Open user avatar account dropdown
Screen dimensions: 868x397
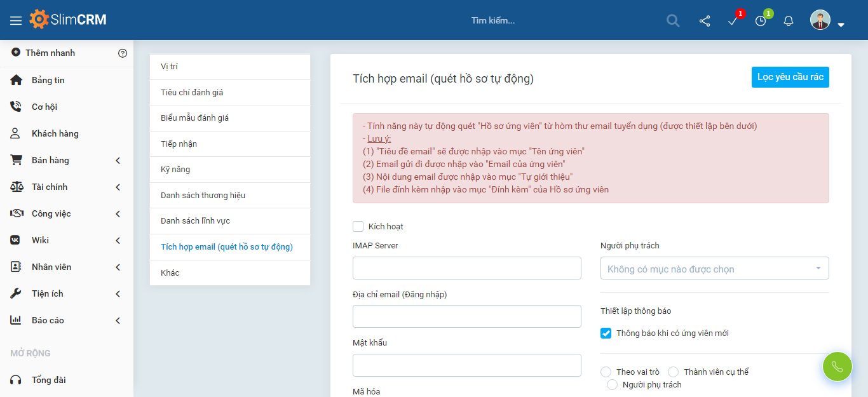(x=827, y=21)
